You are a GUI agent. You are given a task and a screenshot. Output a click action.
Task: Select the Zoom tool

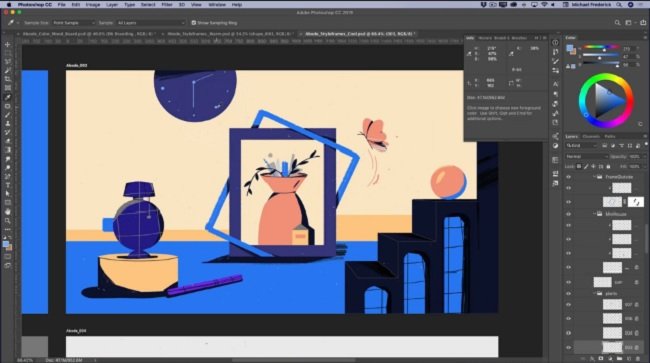(8, 220)
